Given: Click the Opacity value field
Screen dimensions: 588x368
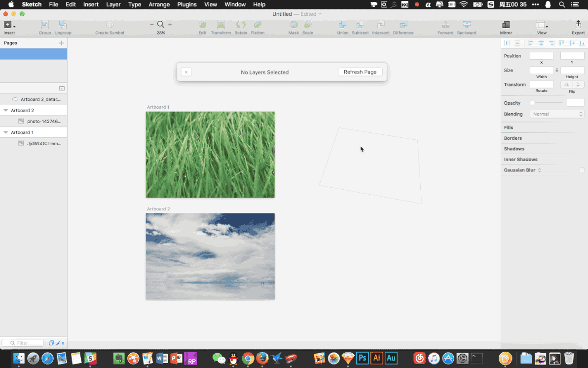Looking at the screenshot, I should click(x=575, y=103).
